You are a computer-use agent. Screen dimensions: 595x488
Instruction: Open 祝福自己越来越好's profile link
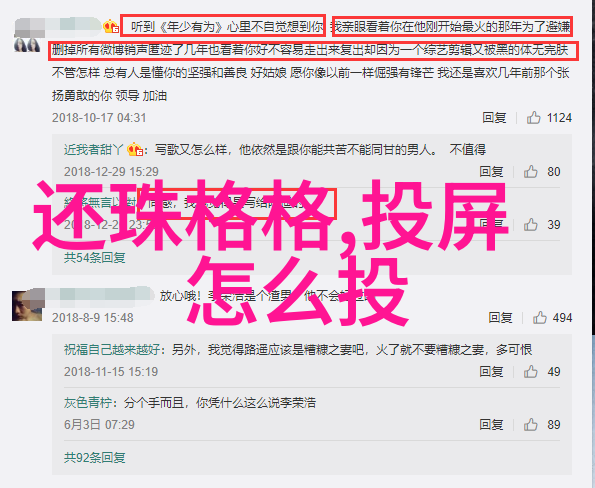pos(112,349)
